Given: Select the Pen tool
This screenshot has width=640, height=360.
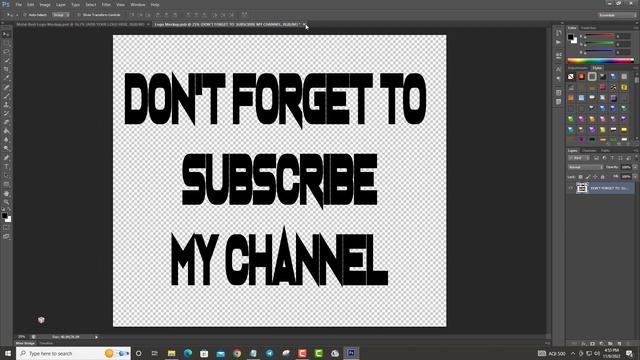Looking at the screenshot, I should (6, 158).
